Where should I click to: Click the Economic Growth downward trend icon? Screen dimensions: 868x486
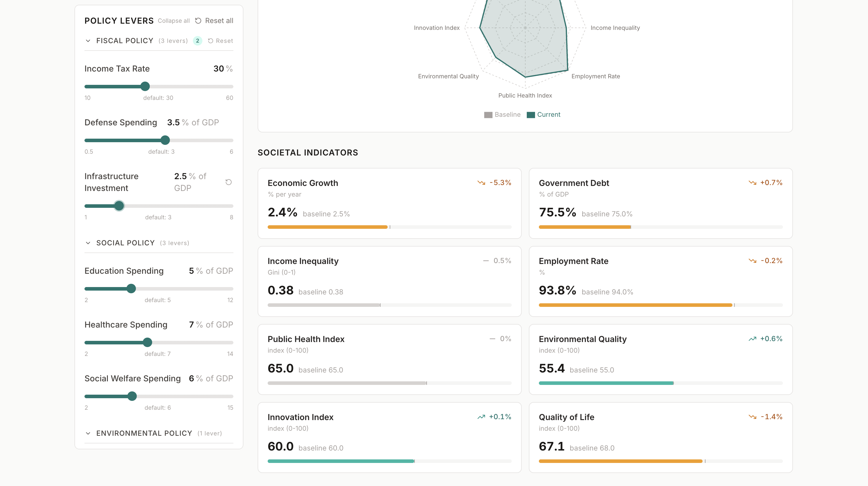tap(481, 183)
